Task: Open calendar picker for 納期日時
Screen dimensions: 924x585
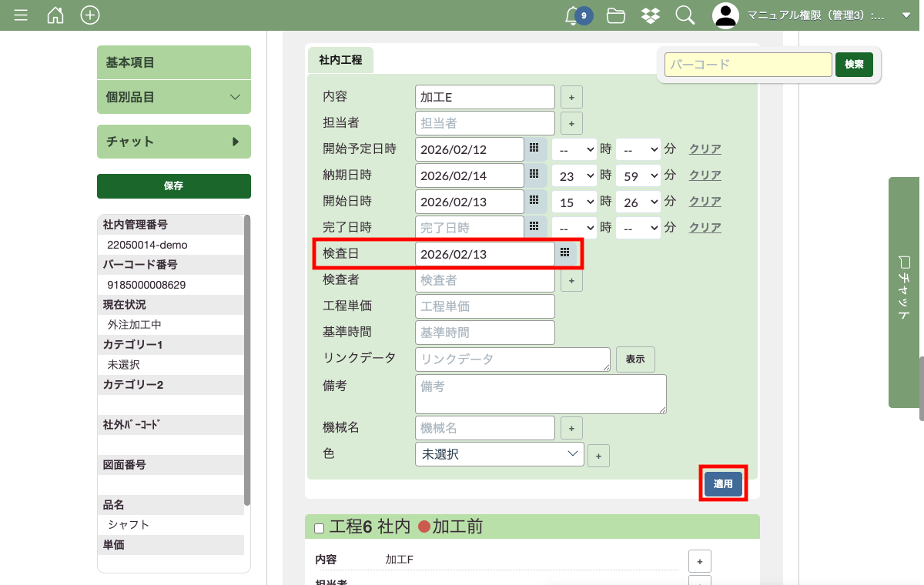Action: click(x=534, y=175)
